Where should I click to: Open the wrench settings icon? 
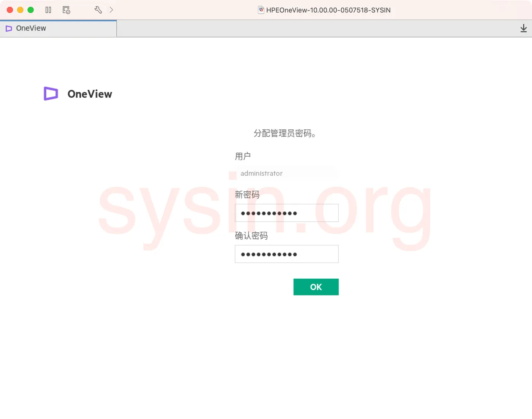(x=98, y=10)
